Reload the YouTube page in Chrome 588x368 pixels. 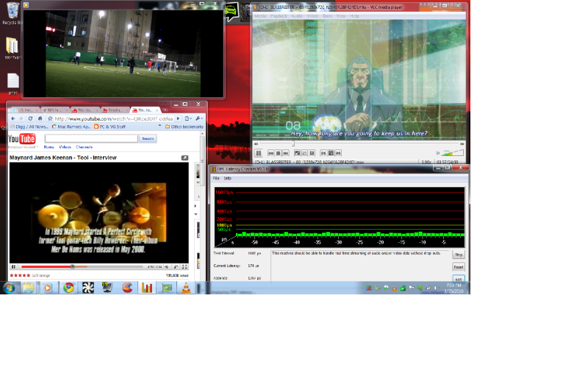tap(30, 118)
